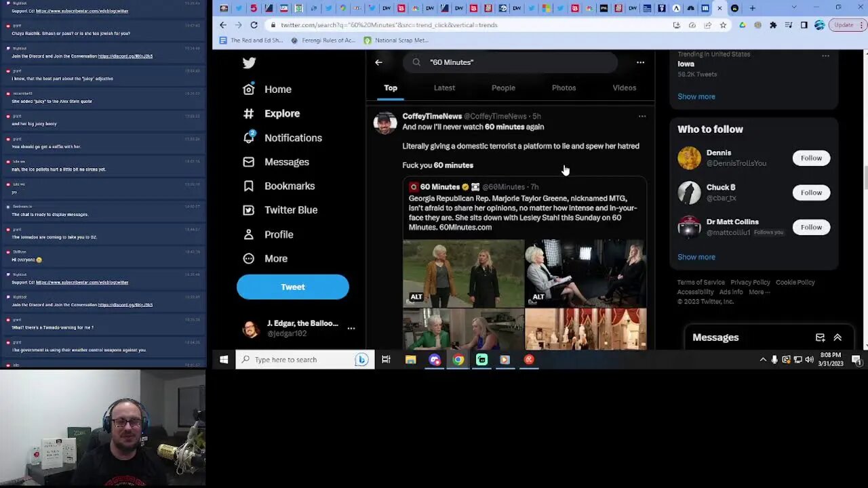Open Windows Start menu
This screenshot has width=868, height=488.
click(224, 360)
